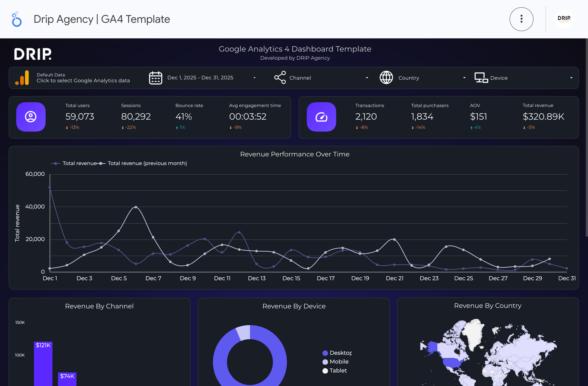Open the date range dropdown
The image size is (588, 386).
[254, 77]
